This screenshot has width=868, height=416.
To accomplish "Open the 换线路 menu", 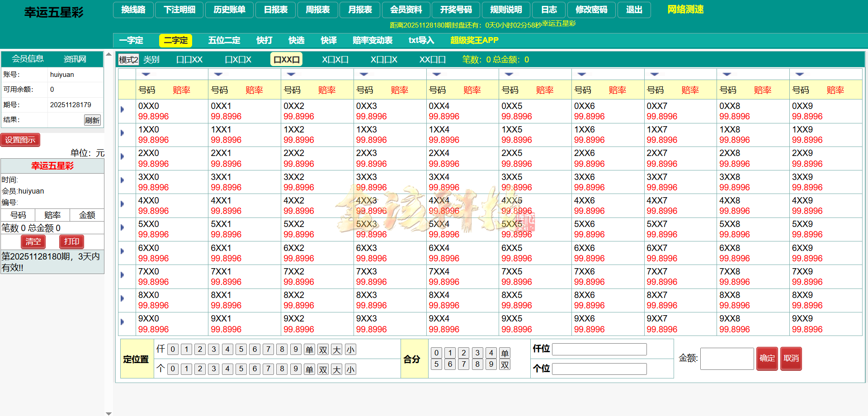I will [x=133, y=9].
